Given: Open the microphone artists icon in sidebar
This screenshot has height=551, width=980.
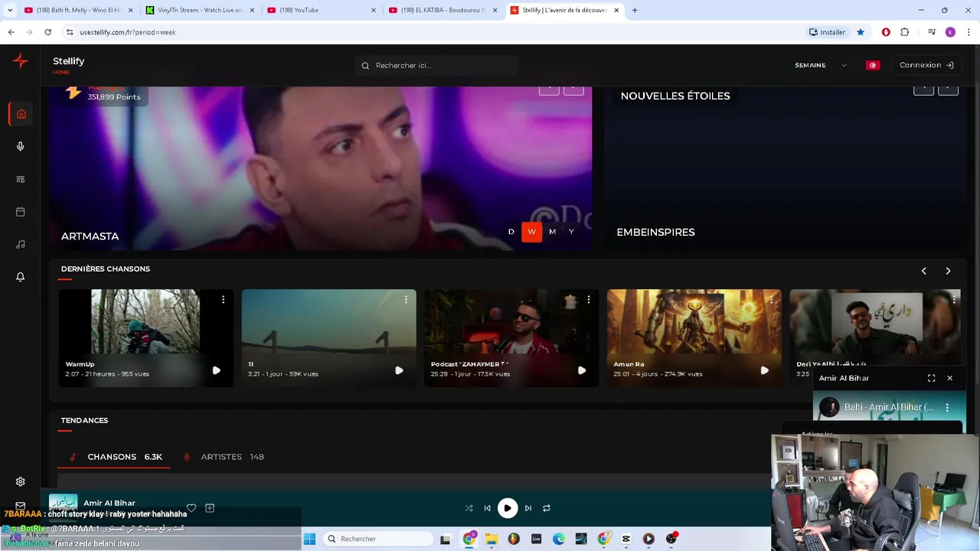Looking at the screenshot, I should click(x=21, y=146).
